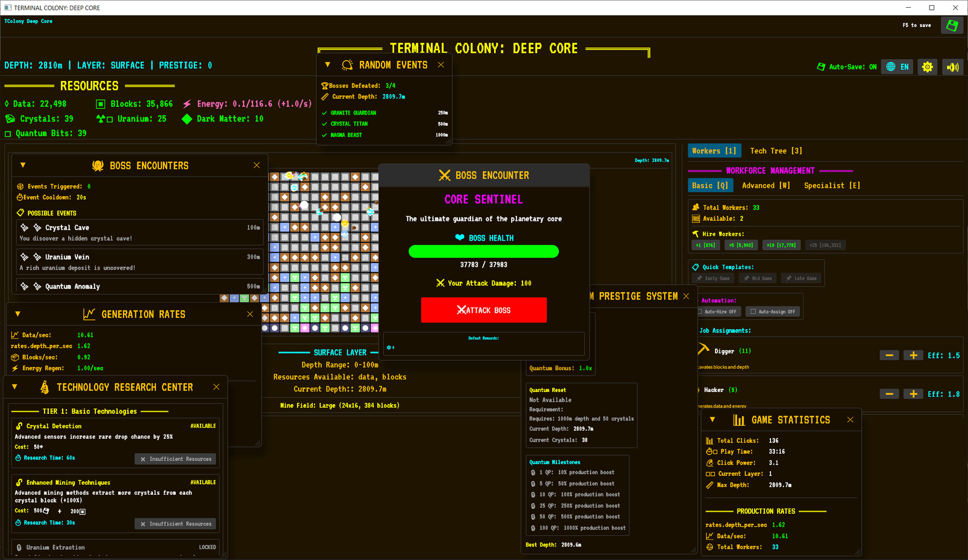Click the EN globe language icon
Image resolution: width=968 pixels, height=560 pixels.
pyautogui.click(x=897, y=66)
